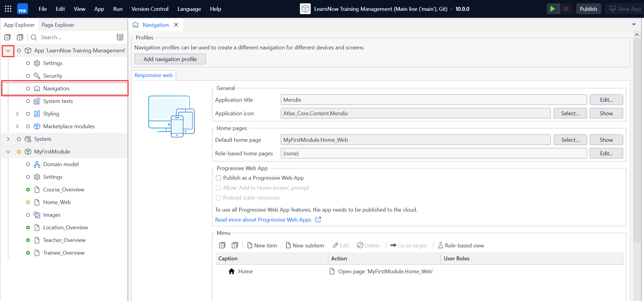Select the Responsive web profile tab
Screen dimensions: 644x301
(154, 75)
